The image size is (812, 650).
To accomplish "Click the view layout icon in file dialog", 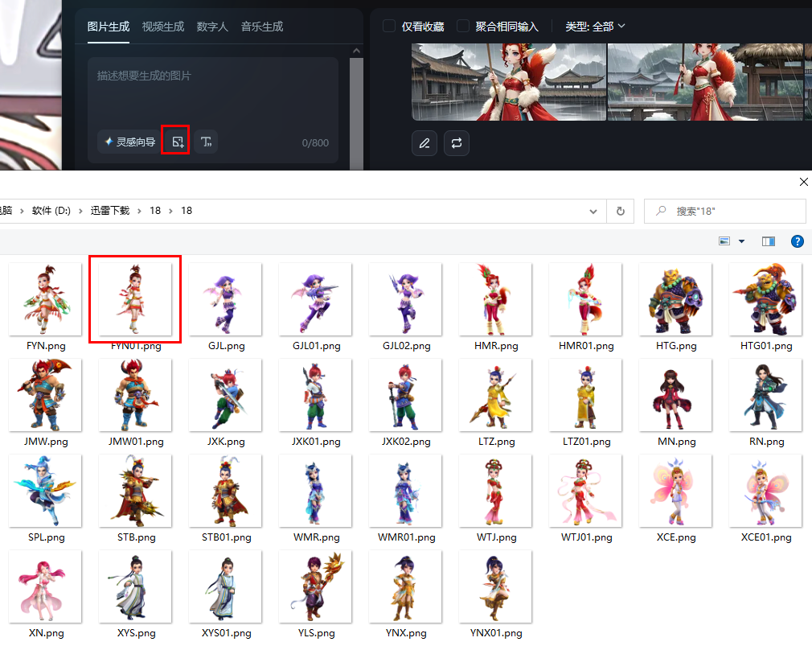I will (724, 241).
